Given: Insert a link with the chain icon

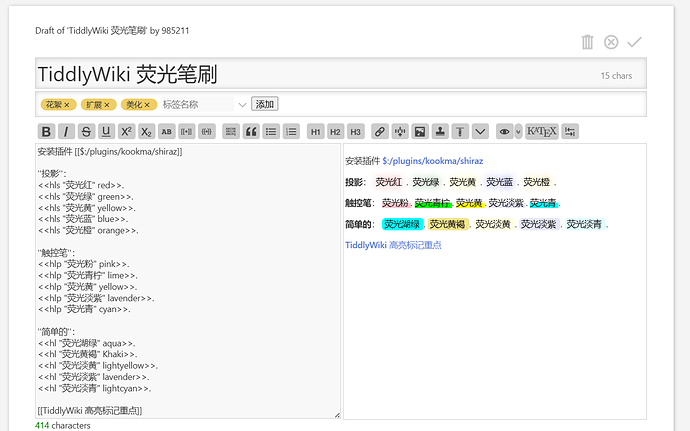Looking at the screenshot, I should tap(380, 131).
